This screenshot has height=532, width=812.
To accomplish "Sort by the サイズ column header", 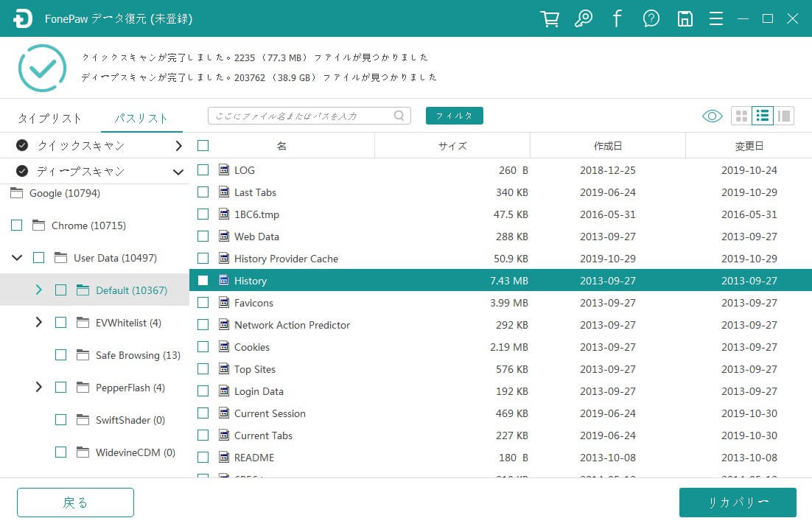I will point(452,146).
